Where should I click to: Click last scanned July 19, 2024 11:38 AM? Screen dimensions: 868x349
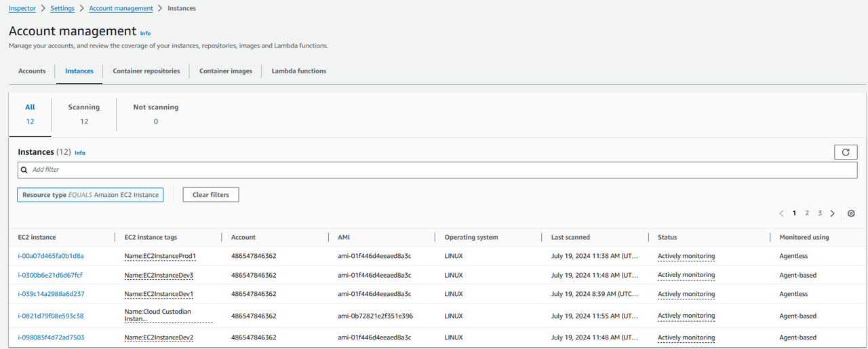pyautogui.click(x=595, y=256)
